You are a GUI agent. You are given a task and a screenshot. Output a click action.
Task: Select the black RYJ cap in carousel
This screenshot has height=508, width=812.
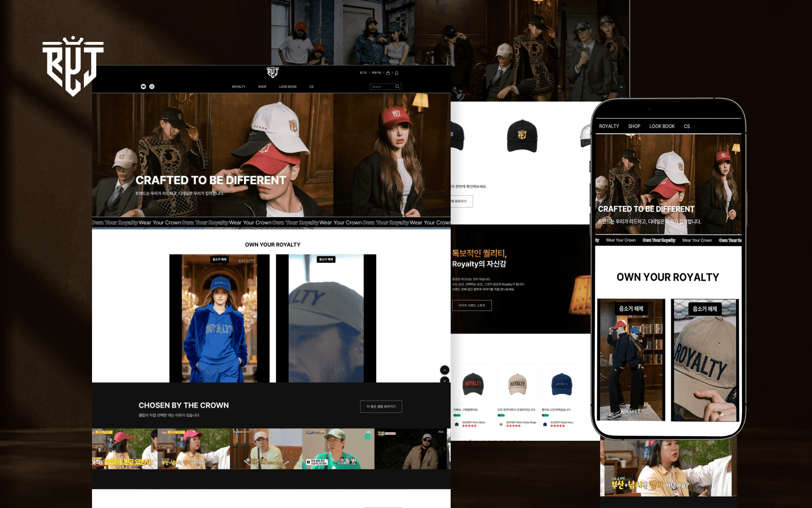(x=522, y=136)
